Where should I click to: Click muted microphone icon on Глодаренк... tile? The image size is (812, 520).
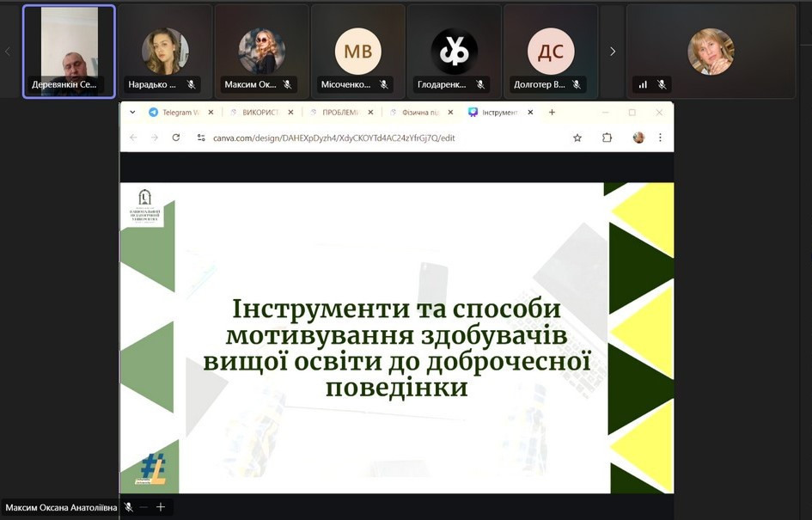pos(480,84)
